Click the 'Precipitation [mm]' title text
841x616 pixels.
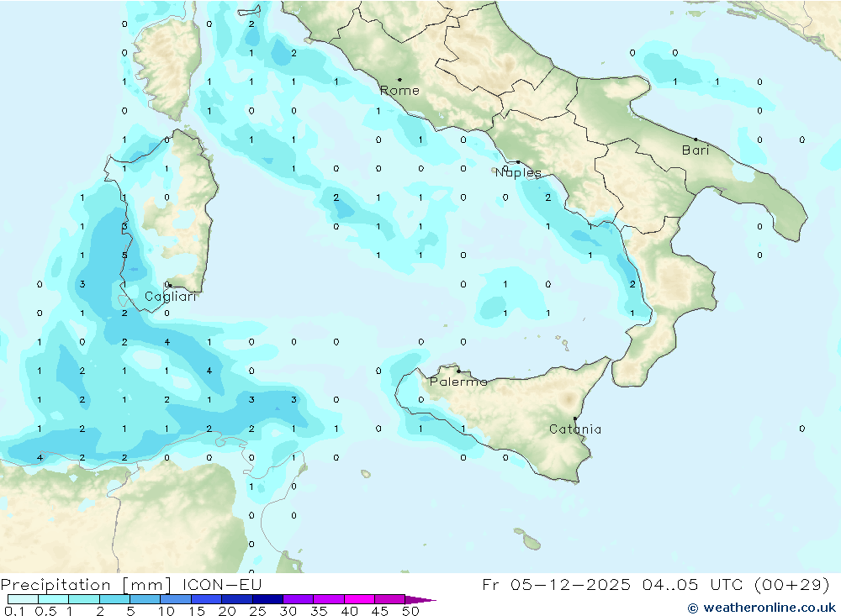(x=86, y=585)
